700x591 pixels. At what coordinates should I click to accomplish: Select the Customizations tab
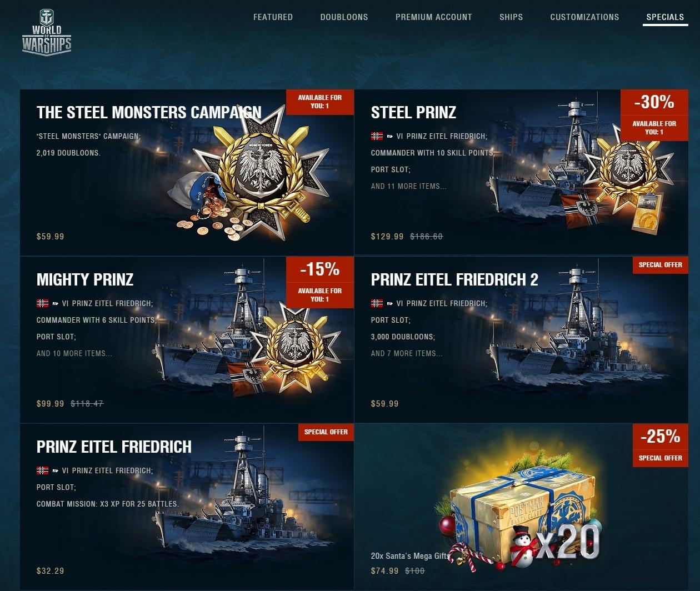tap(584, 17)
